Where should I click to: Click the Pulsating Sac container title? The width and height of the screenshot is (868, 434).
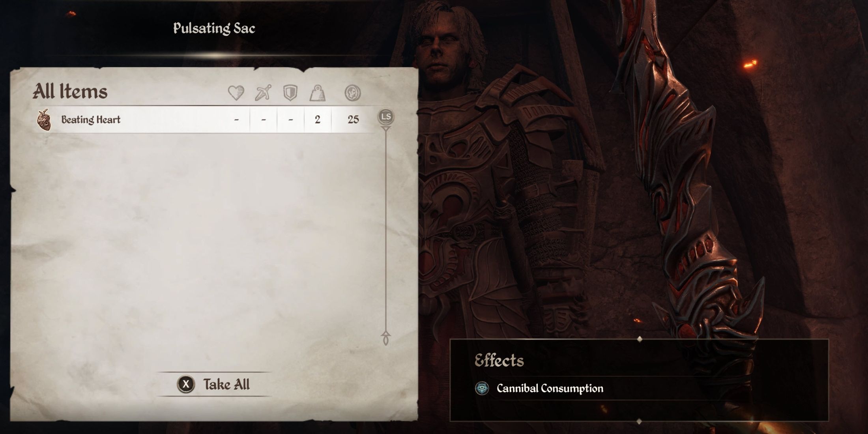click(214, 28)
